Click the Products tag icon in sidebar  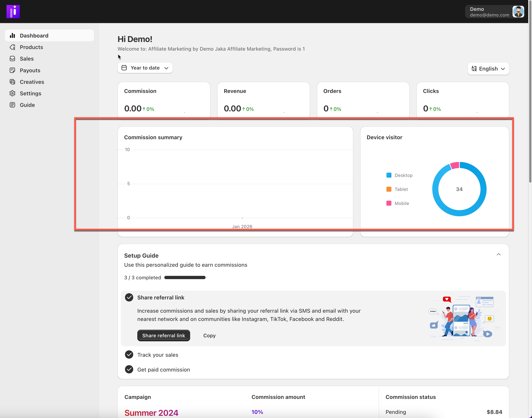(x=13, y=47)
